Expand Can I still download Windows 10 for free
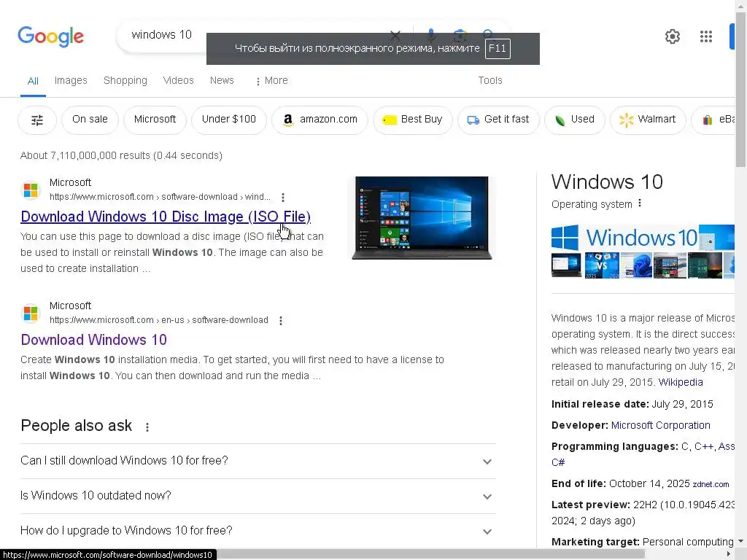 [x=258, y=461]
